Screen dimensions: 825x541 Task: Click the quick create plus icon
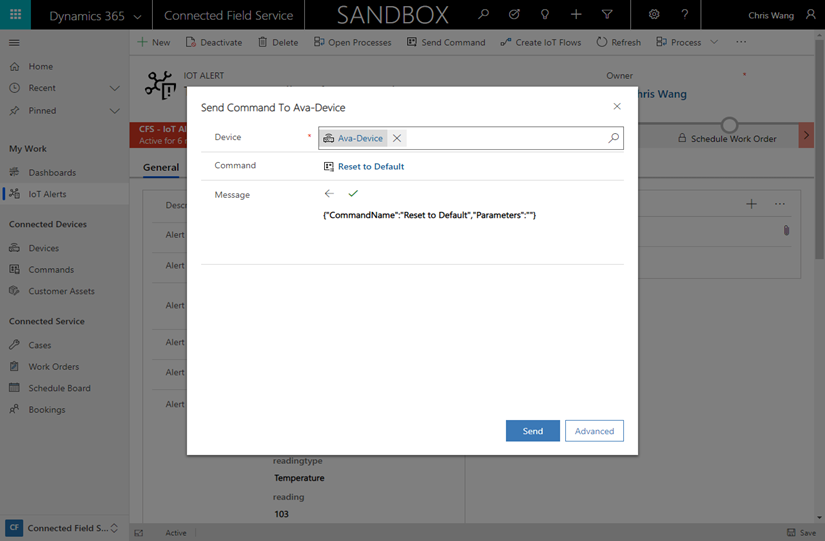[576, 15]
